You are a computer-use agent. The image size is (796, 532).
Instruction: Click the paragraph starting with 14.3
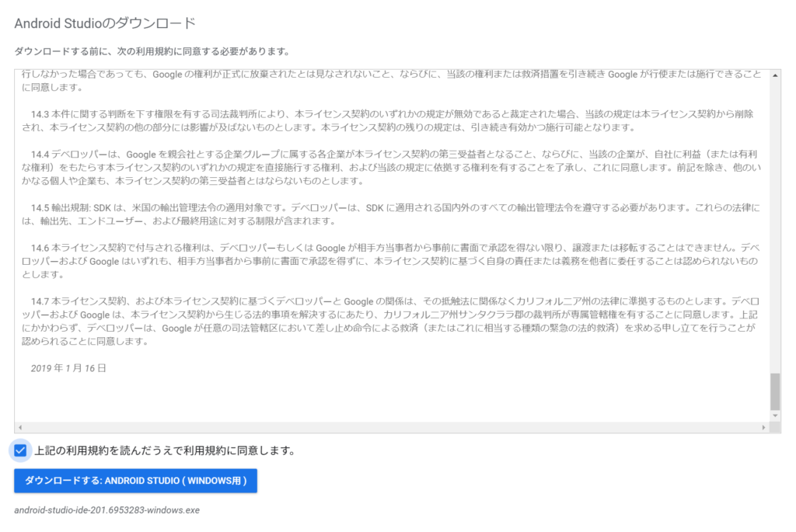tap(387, 120)
